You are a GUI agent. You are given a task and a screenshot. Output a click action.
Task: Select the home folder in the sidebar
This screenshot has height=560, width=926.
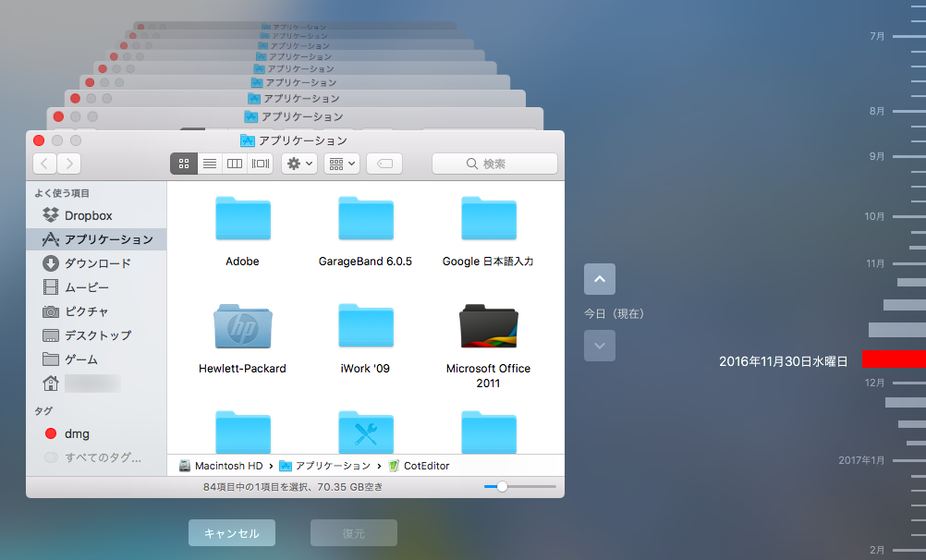pos(96,383)
